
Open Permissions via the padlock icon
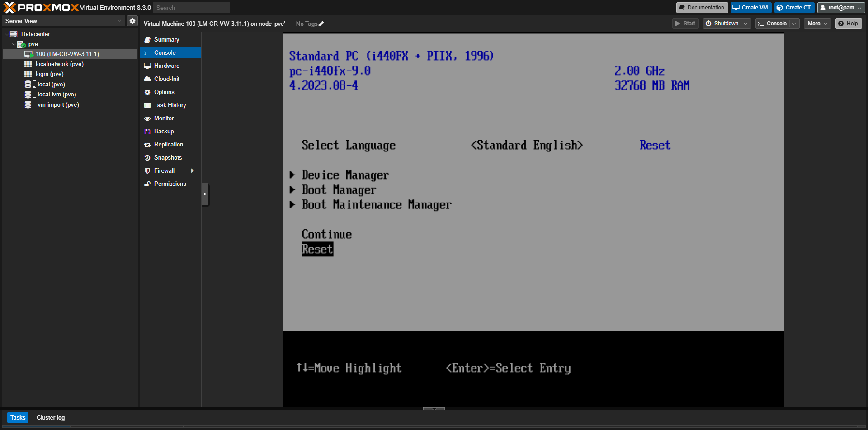point(147,184)
